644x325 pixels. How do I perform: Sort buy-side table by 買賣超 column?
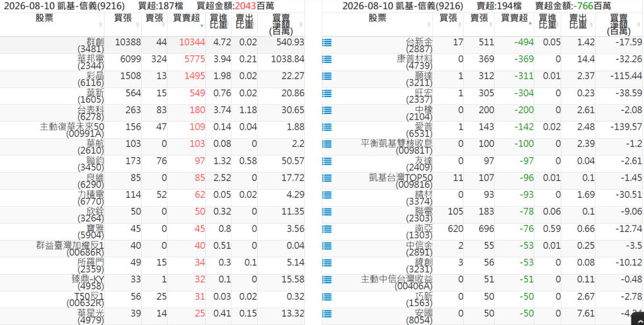(187, 25)
